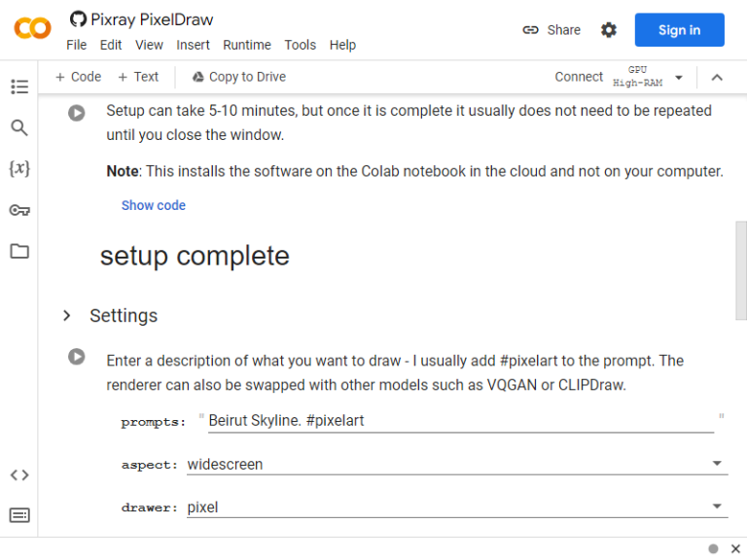Image resolution: width=747 pixels, height=560 pixels.
Task: Click the Settings section heading
Action: tap(124, 316)
